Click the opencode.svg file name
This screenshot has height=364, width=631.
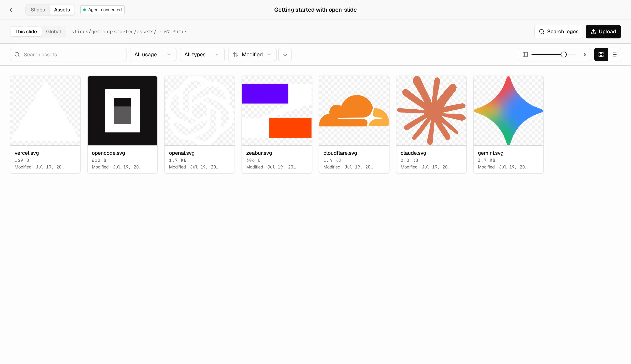(108, 153)
